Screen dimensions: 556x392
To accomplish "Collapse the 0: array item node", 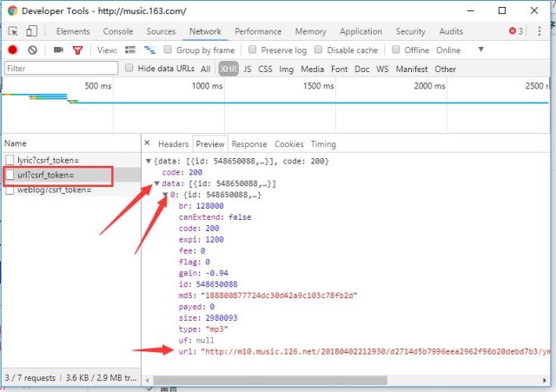I will click(x=165, y=195).
